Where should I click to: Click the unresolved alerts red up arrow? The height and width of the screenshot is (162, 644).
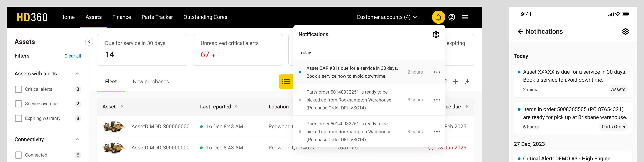(x=214, y=55)
